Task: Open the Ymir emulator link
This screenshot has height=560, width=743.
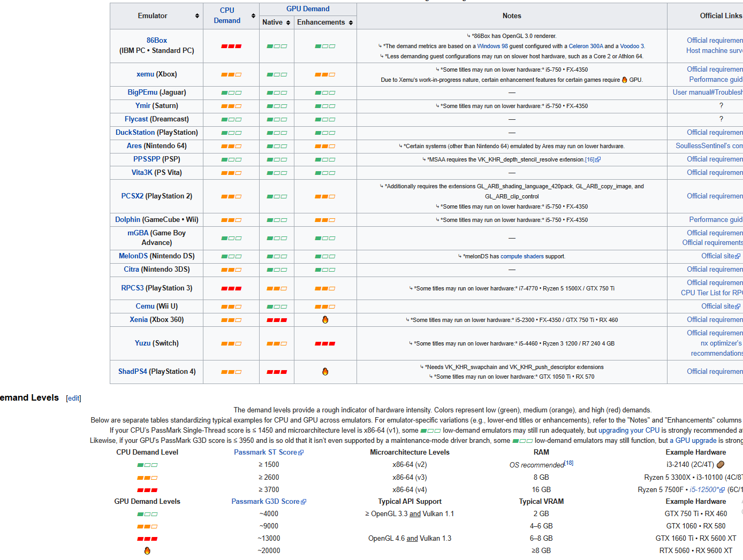Action: point(143,106)
